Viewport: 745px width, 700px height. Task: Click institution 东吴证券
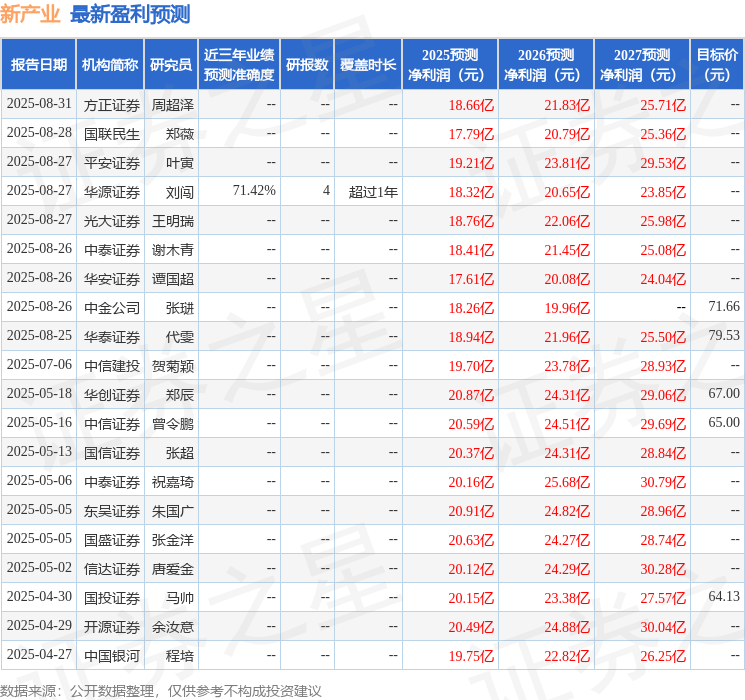tap(112, 511)
